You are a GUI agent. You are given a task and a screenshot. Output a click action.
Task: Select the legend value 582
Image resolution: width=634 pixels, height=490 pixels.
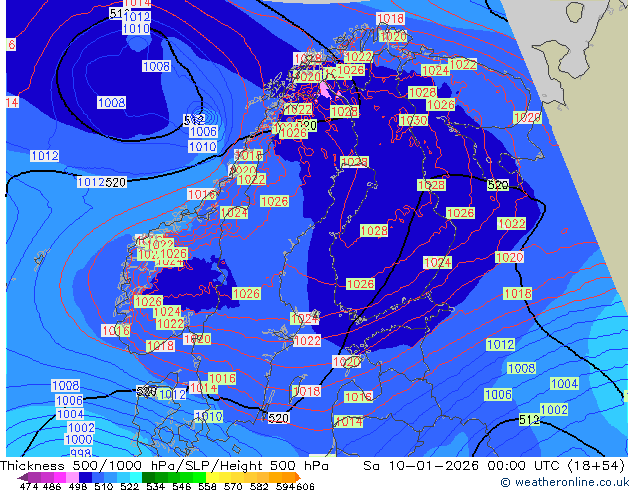point(259,486)
